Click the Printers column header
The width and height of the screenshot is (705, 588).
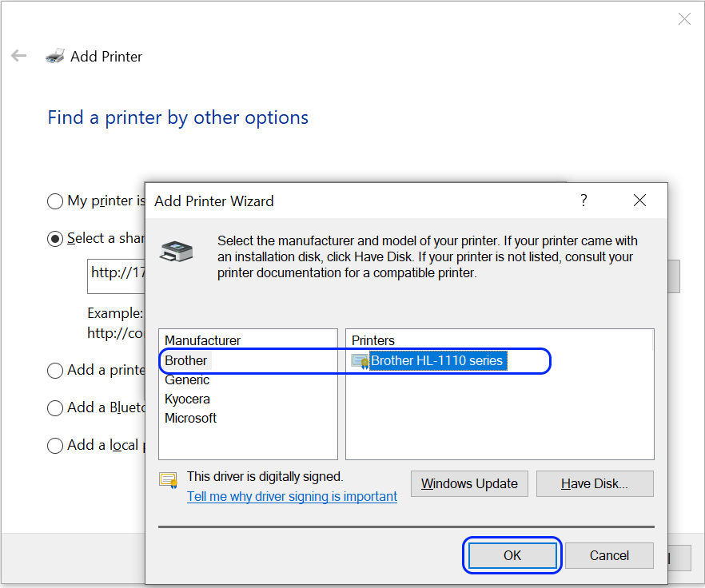pos(373,340)
